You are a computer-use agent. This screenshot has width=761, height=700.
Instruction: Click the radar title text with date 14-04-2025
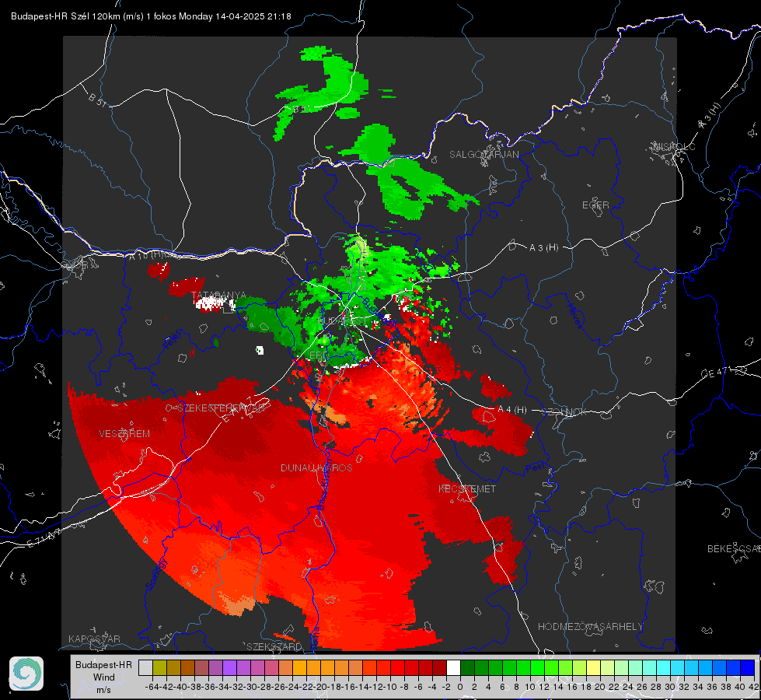click(x=151, y=16)
